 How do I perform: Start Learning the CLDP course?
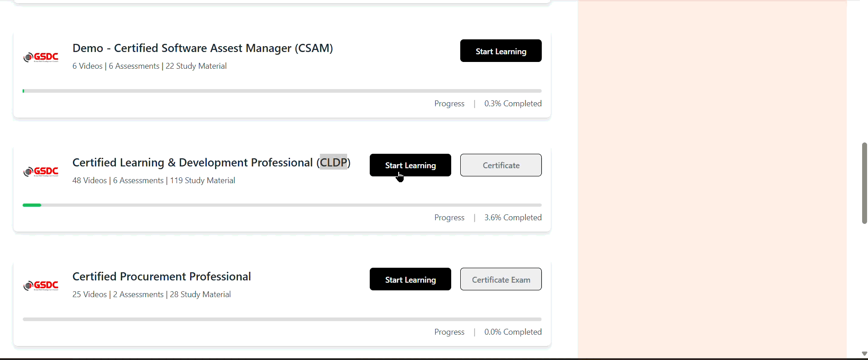point(410,165)
